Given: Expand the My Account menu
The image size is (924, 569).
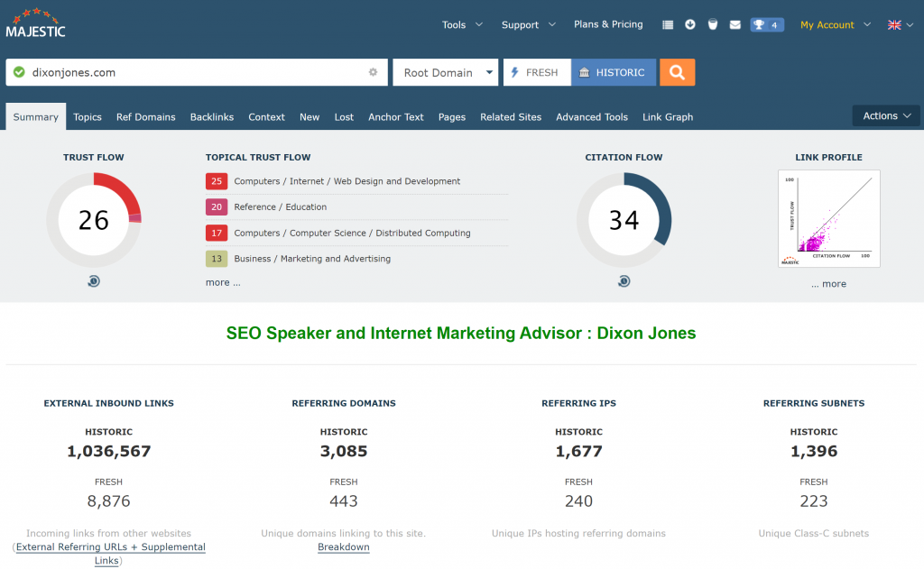Looking at the screenshot, I should click(835, 24).
